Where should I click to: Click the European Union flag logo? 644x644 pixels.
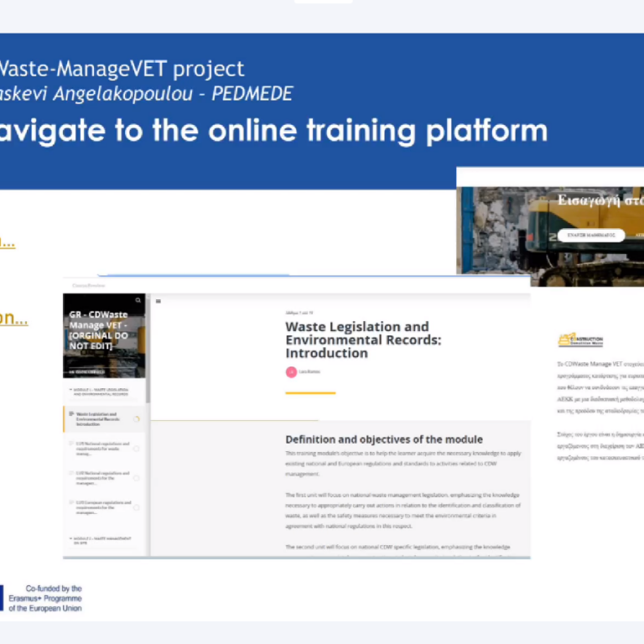pos(3,596)
